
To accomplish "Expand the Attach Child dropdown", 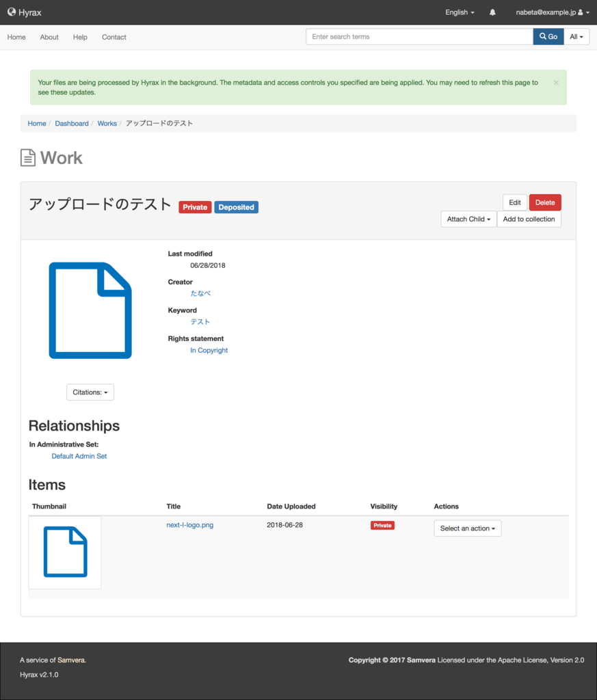I will click(x=468, y=219).
